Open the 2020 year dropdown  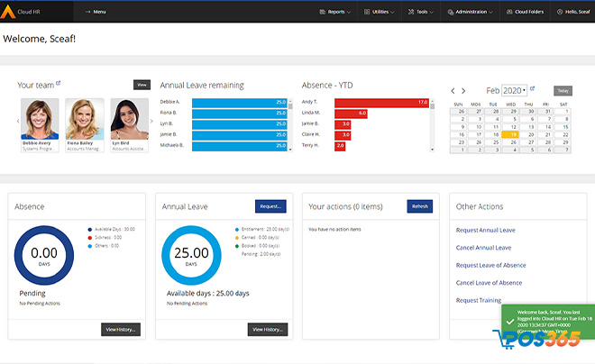(x=514, y=91)
